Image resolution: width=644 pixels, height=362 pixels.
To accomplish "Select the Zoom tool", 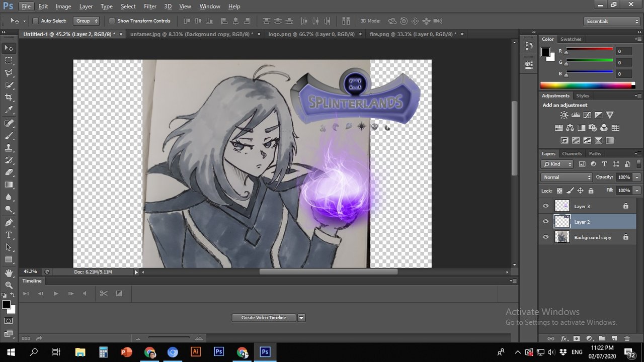I will pyautogui.click(x=9, y=285).
